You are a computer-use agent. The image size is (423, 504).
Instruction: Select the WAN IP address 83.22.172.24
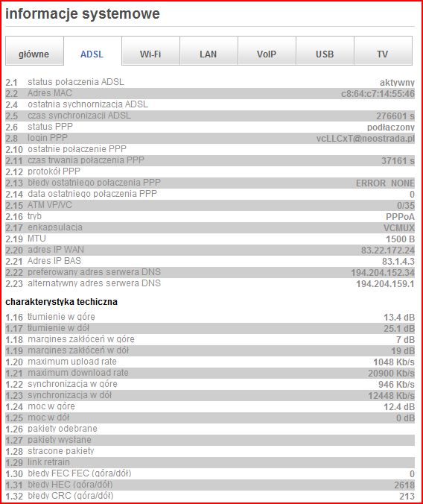[388, 250]
